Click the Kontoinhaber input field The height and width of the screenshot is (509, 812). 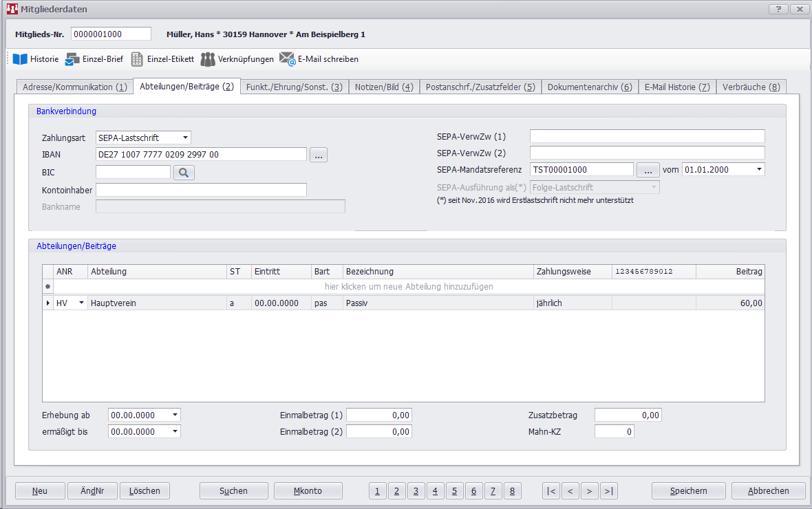[201, 190]
